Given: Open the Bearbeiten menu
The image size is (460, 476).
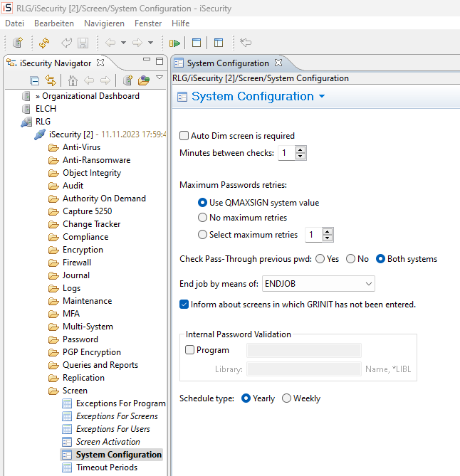Looking at the screenshot, I should [x=54, y=23].
